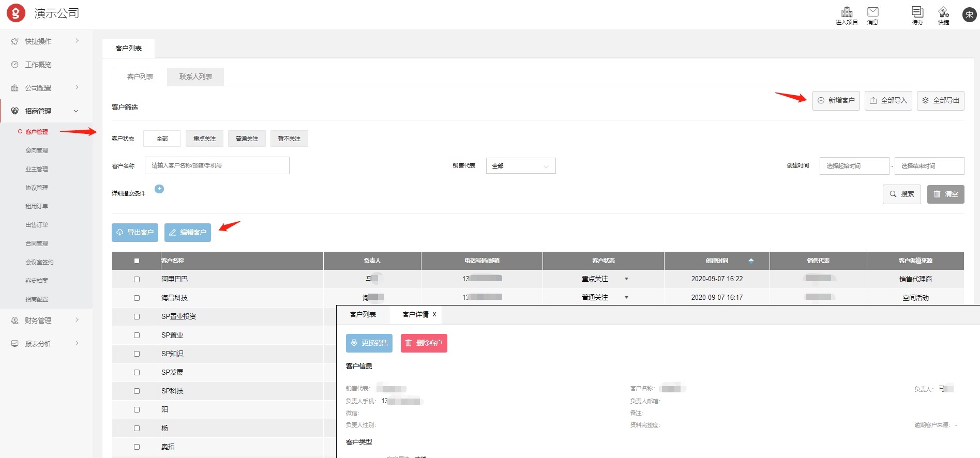Viewport: 980px width, 458px height.
Task: Open the 消息 envelope icon
Action: click(x=873, y=12)
